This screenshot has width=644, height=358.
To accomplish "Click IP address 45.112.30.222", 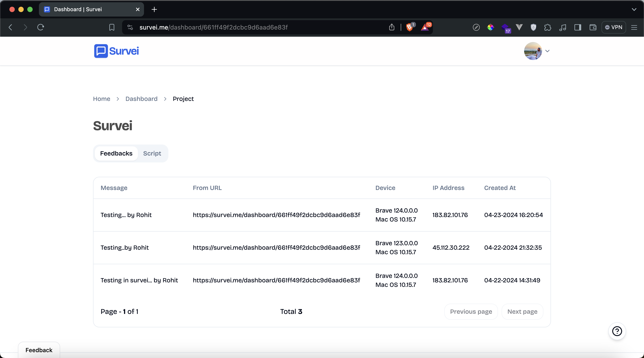I will pos(451,248).
